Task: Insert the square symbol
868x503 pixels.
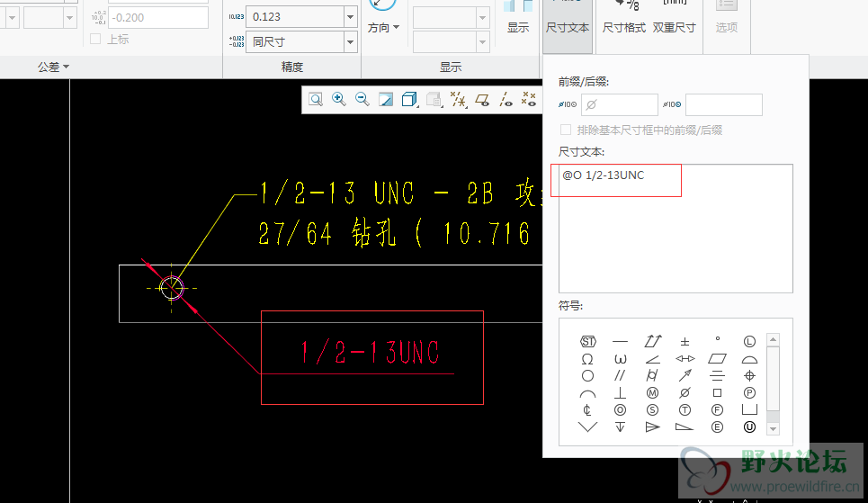Action: 718,392
